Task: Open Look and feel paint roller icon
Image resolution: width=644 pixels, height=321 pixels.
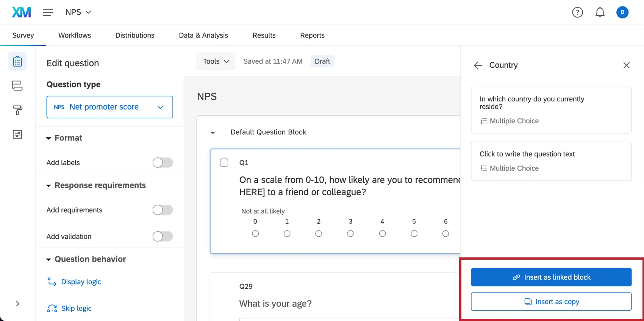Action: pos(17,110)
